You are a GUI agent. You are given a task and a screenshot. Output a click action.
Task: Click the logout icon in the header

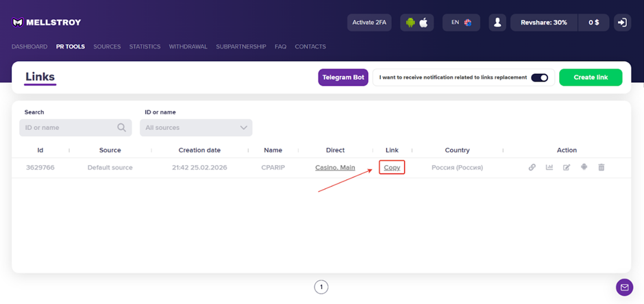coord(622,23)
